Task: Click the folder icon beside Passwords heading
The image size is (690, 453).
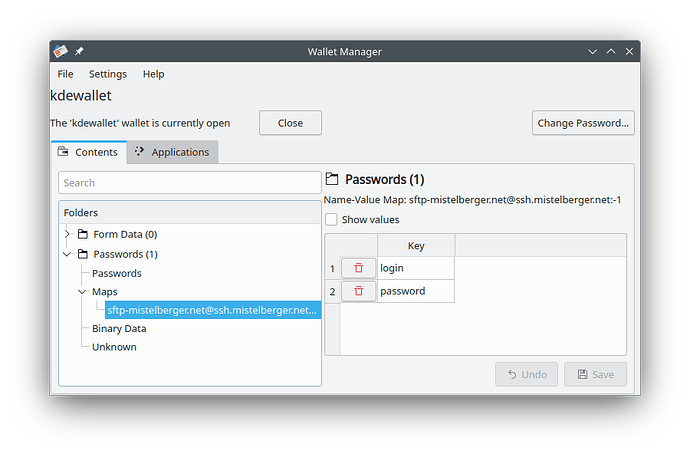Action: coord(333,180)
